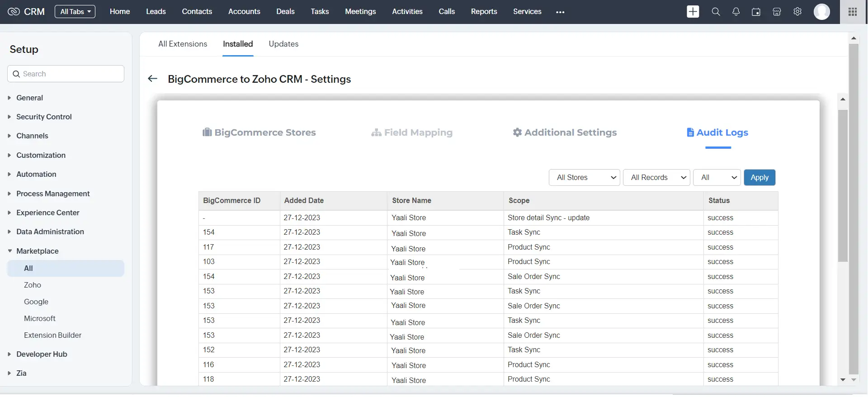The width and height of the screenshot is (868, 397).
Task: Open the more tabs ellipsis menu
Action: [x=560, y=12]
